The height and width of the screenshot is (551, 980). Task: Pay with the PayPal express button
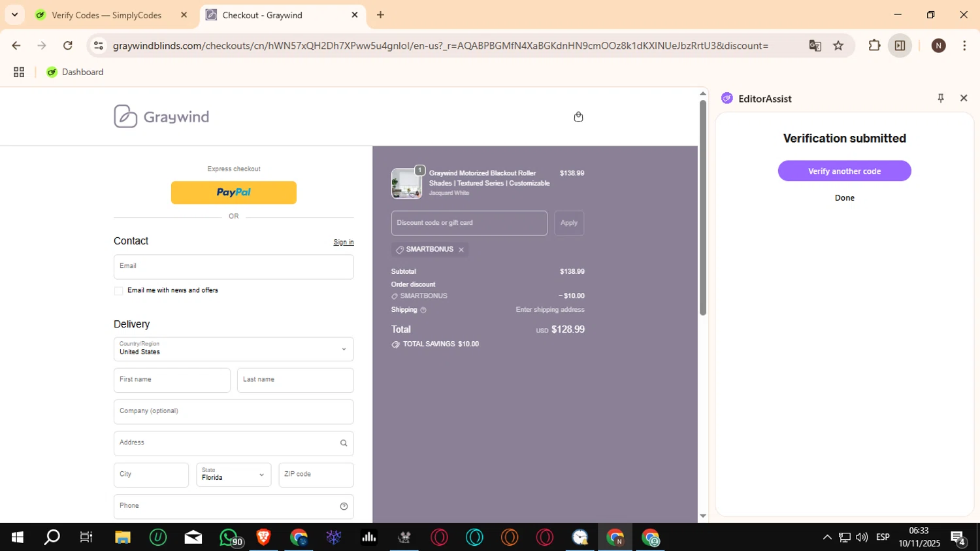pyautogui.click(x=234, y=192)
